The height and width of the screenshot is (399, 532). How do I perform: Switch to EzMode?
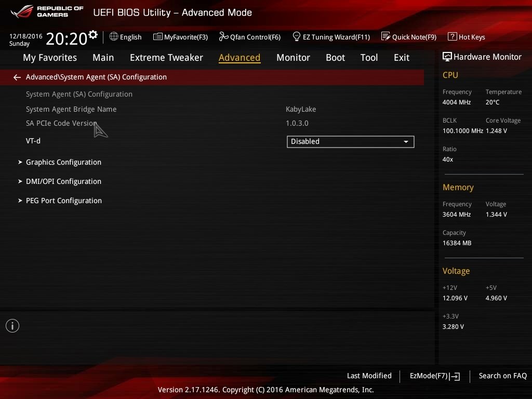pos(434,376)
